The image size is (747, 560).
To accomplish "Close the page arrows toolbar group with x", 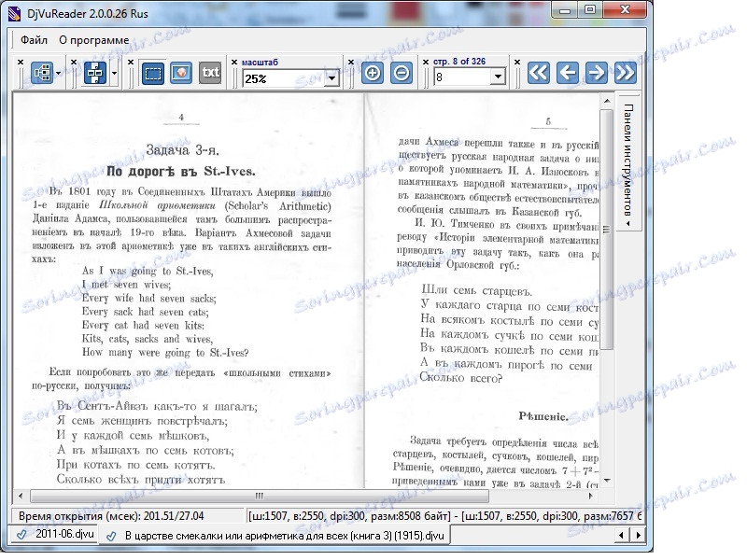I will click(x=517, y=62).
